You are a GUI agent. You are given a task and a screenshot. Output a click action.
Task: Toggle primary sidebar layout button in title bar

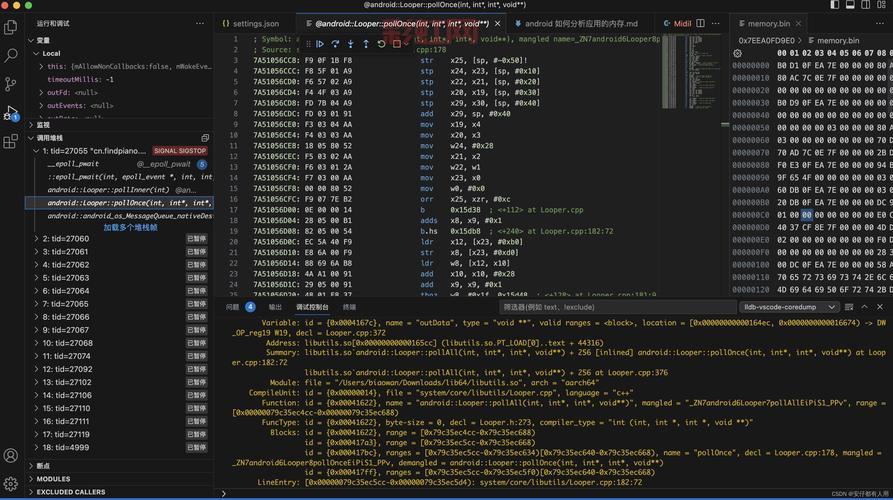click(835, 5)
